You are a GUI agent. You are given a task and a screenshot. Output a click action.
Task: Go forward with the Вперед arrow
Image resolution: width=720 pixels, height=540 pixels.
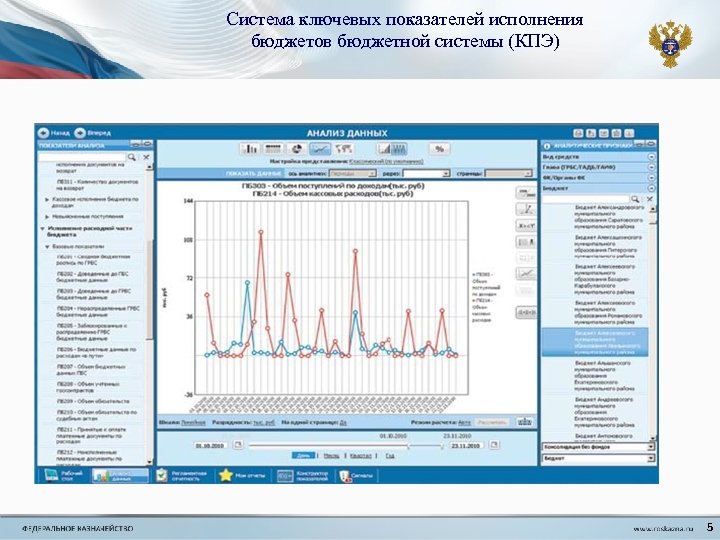pyautogui.click(x=80, y=133)
